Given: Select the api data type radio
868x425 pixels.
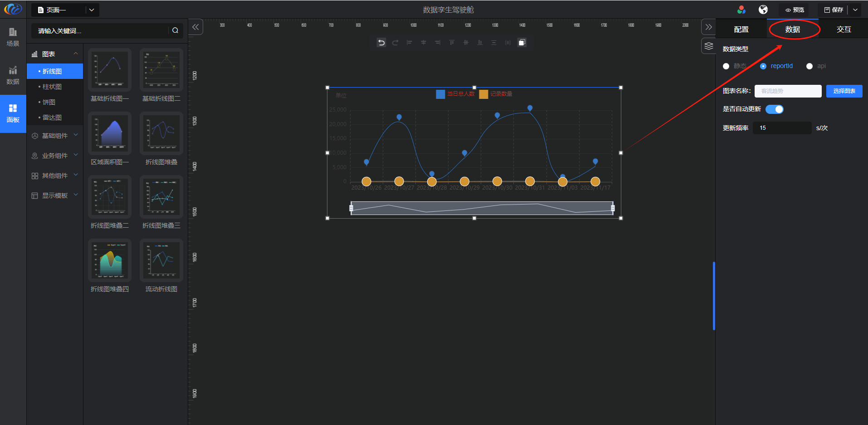Looking at the screenshot, I should [x=809, y=66].
